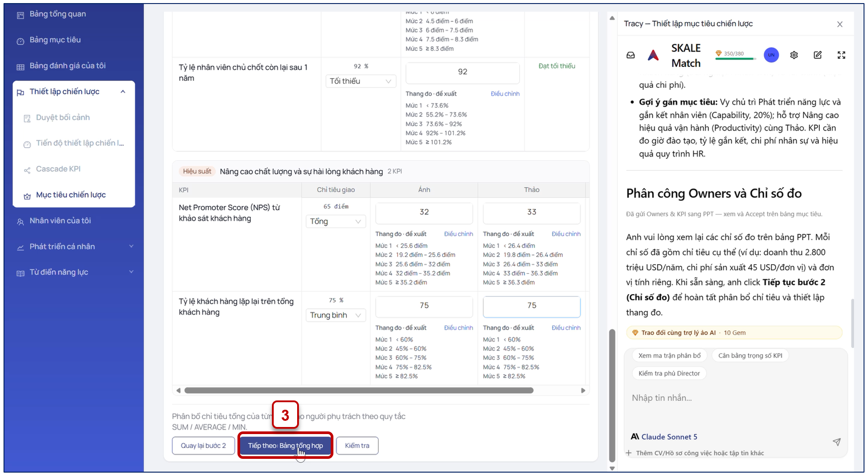868x473 pixels.
Task: Open Bảng đánh giá của tôi
Action: [x=67, y=66]
